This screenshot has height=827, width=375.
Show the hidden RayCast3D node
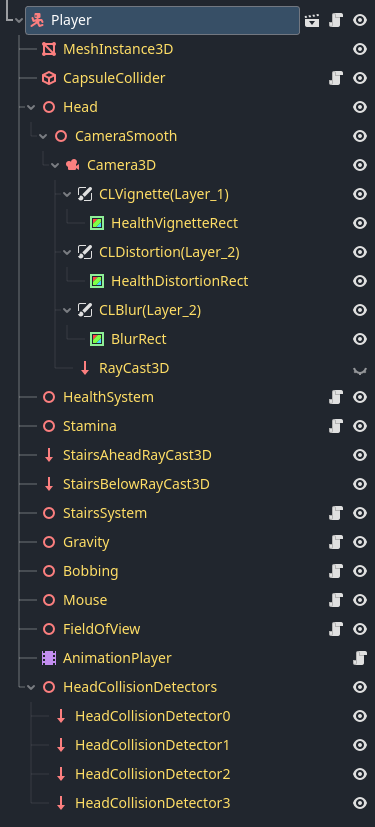click(x=360, y=370)
